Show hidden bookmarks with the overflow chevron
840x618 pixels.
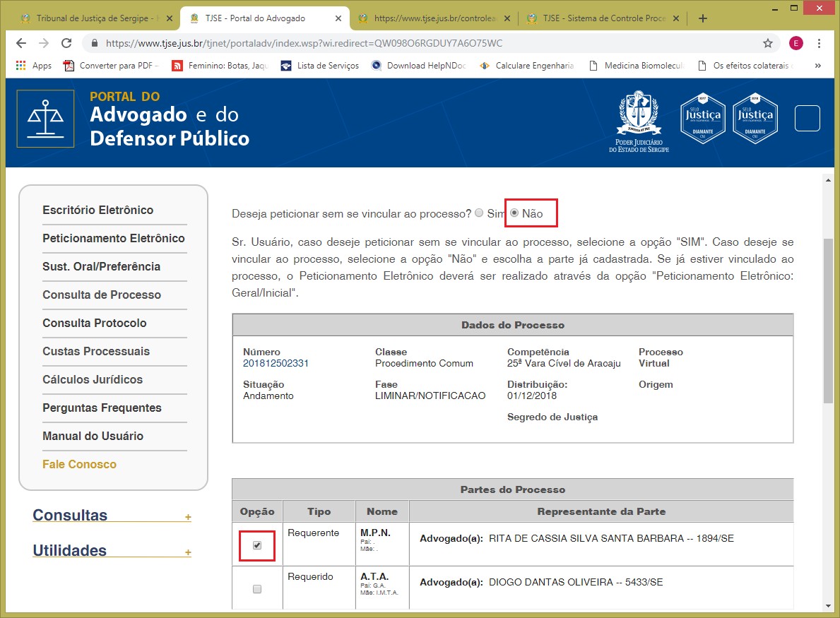(817, 66)
